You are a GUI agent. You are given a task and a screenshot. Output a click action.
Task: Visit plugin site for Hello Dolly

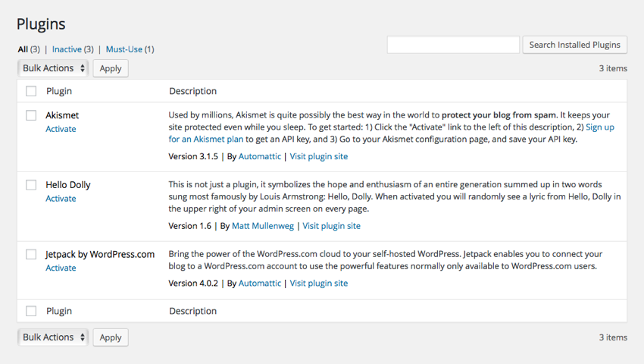point(331,226)
